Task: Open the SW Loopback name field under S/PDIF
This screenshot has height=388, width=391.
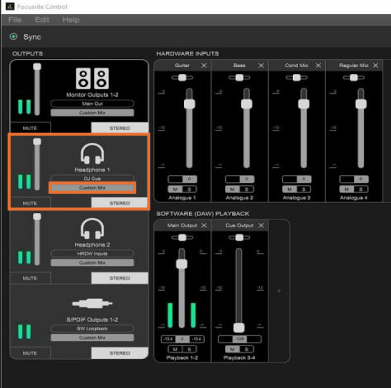Action: tap(92, 329)
